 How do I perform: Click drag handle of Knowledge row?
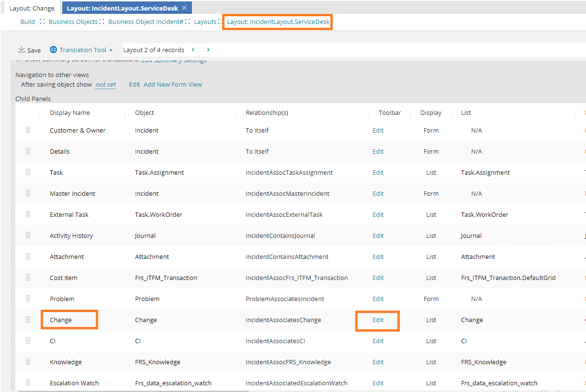pos(28,362)
